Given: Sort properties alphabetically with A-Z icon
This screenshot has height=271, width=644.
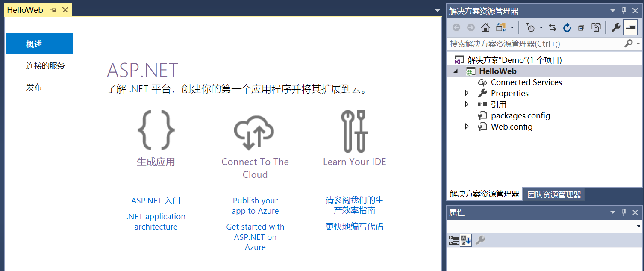Looking at the screenshot, I should [x=466, y=241].
